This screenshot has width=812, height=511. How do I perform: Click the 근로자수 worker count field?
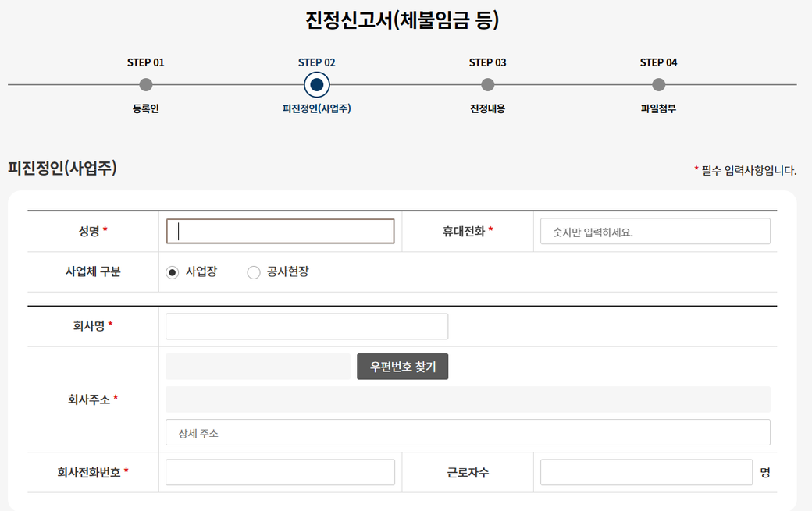tap(646, 472)
